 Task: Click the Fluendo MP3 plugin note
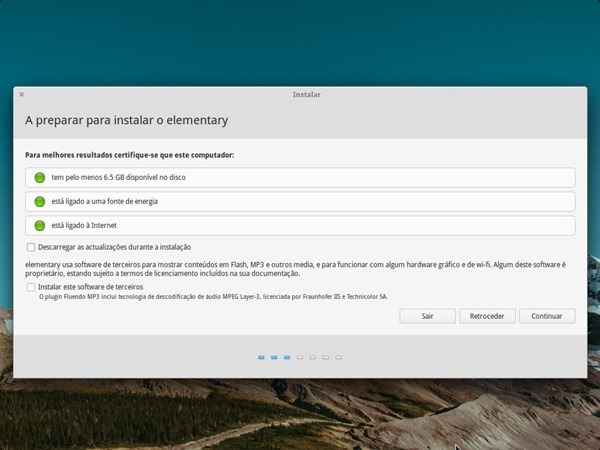213,297
